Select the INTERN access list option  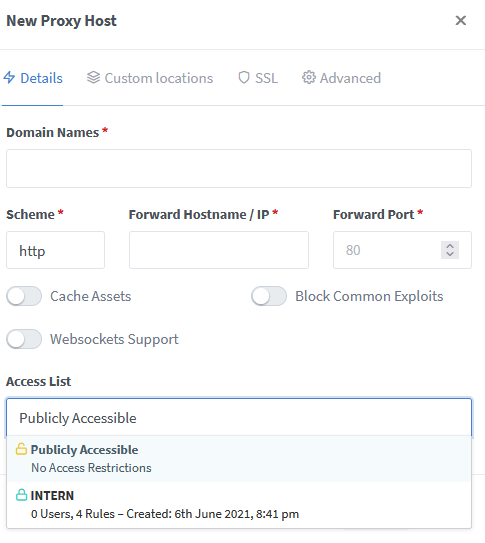(239, 505)
